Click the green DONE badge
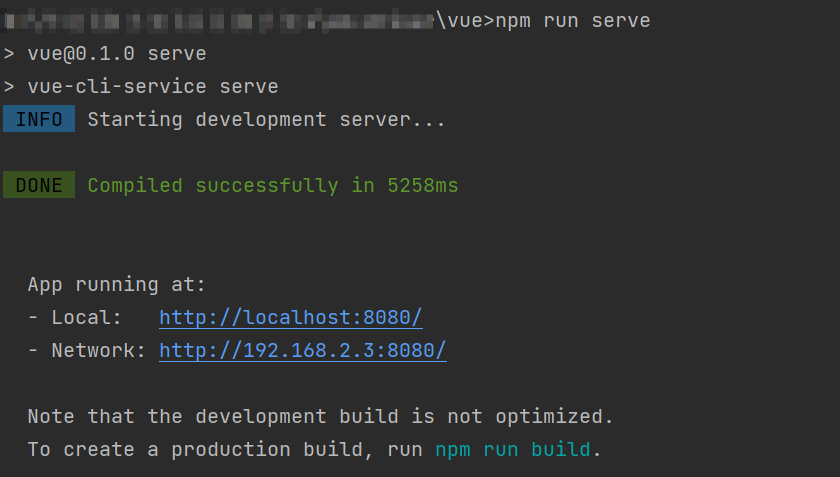 [x=39, y=185]
